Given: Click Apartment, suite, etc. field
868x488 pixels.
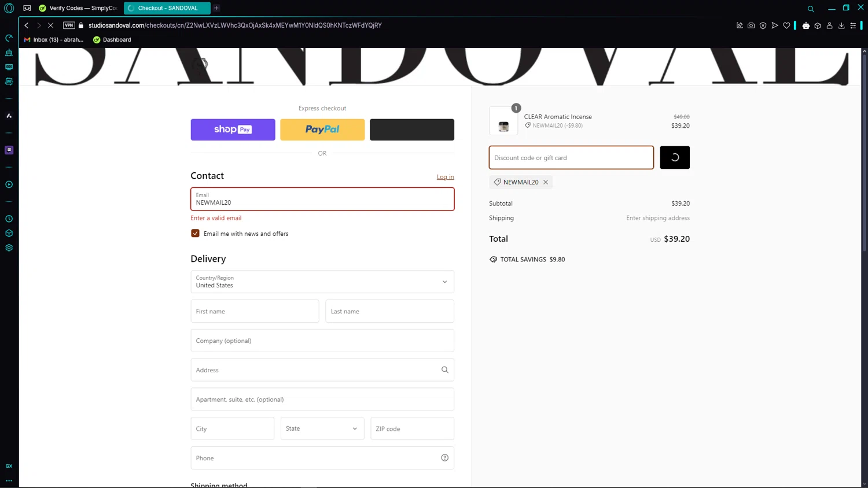Looking at the screenshot, I should click(x=322, y=400).
